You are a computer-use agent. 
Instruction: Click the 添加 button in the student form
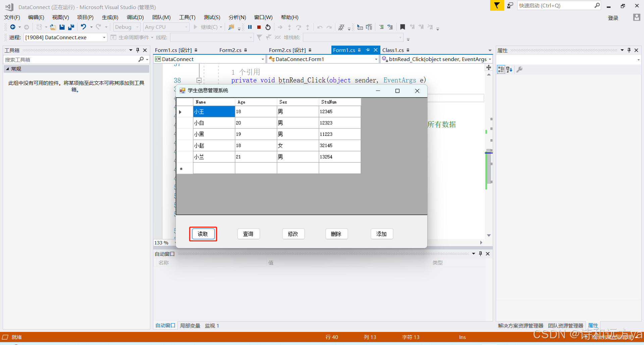coord(382,234)
